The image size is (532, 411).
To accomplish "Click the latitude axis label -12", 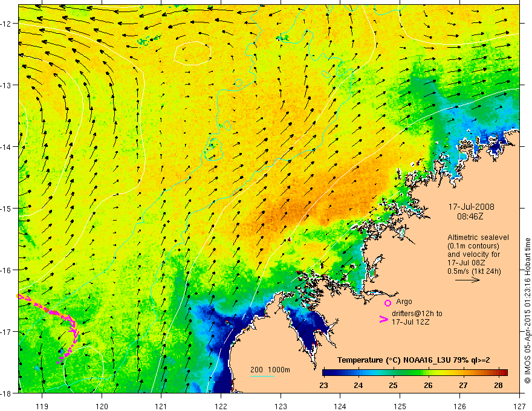I will 5,24.
